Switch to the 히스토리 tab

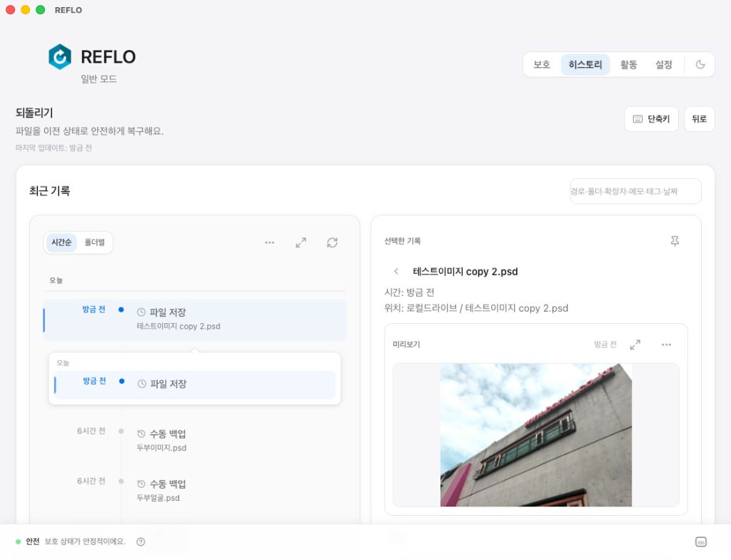pos(585,65)
